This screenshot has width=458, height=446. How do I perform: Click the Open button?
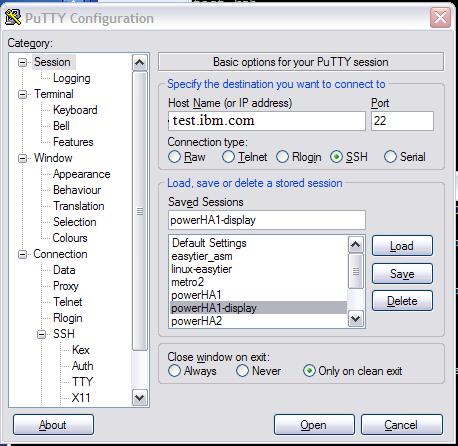[314, 425]
